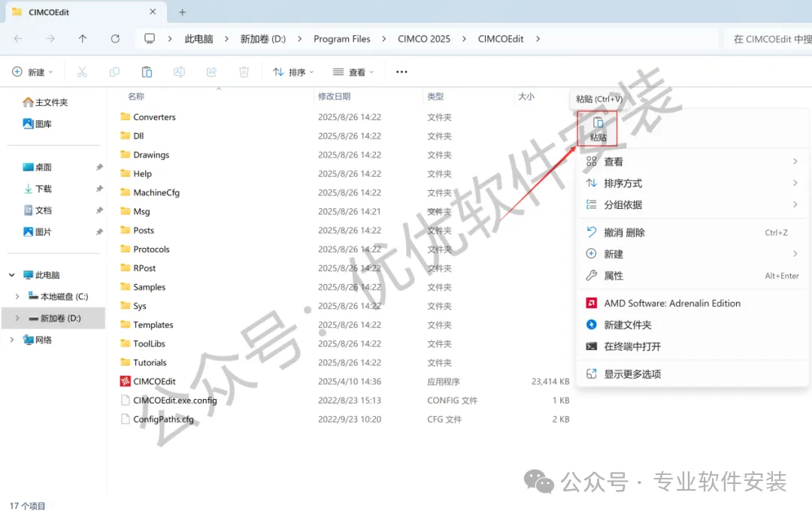This screenshot has height=514, width=812.
Task: Open 桌面 in the sidebar
Action: (x=44, y=167)
